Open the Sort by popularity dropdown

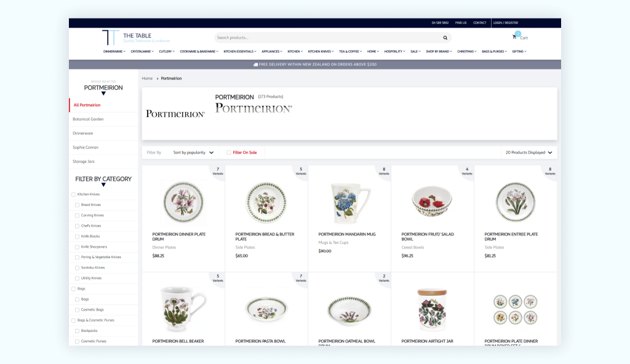[193, 152]
